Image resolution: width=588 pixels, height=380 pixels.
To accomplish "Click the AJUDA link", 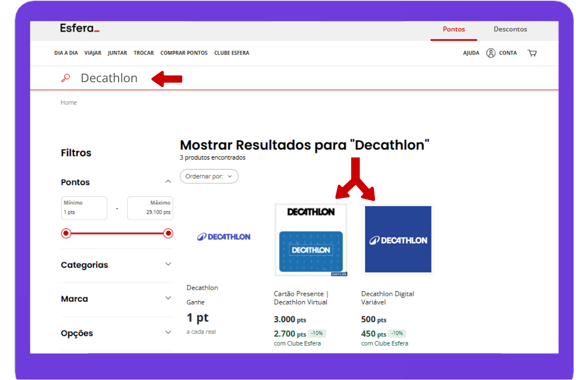I will click(x=471, y=53).
